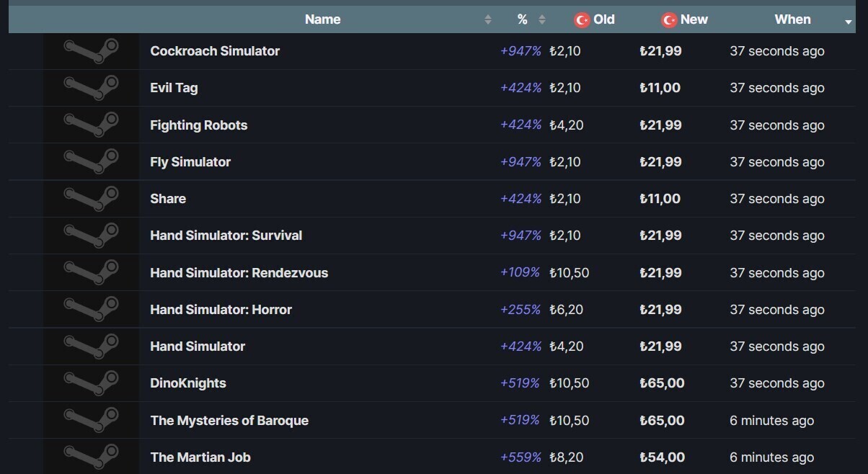This screenshot has width=868, height=474.
Task: Click the Steam placeholder icon for Evil Tag
Action: coord(91,88)
